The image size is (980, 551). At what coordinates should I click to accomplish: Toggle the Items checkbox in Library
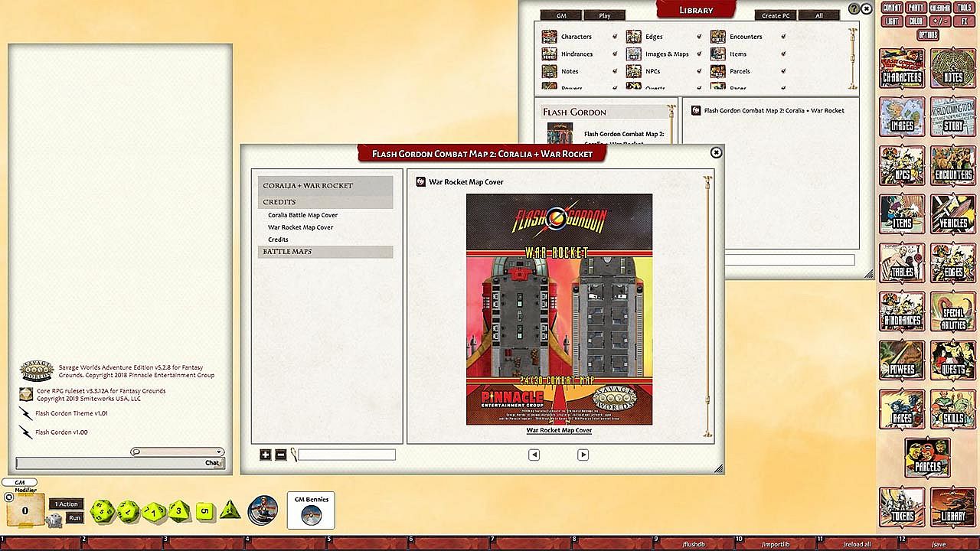[783, 54]
